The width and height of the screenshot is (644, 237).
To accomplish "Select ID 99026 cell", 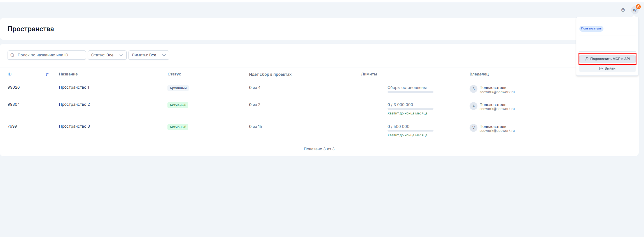I will (x=14, y=88).
